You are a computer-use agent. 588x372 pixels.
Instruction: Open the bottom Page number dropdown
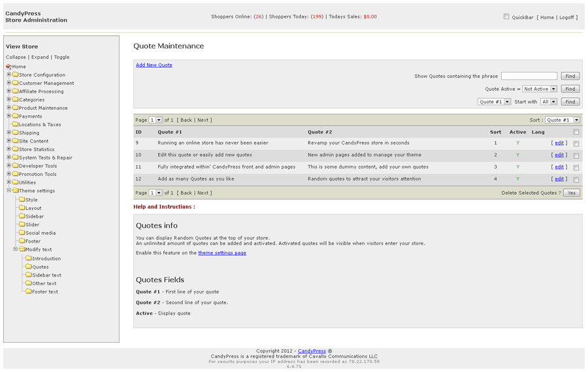[x=155, y=193]
